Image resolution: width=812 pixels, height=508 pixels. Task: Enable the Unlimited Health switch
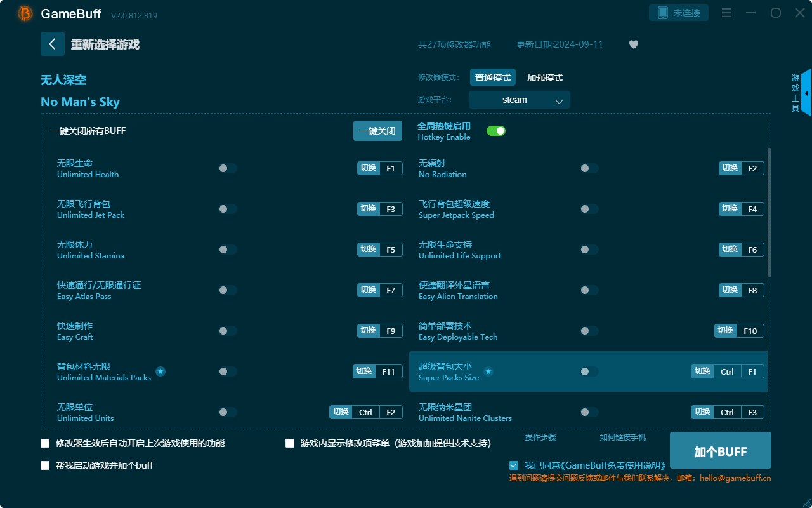click(x=227, y=168)
